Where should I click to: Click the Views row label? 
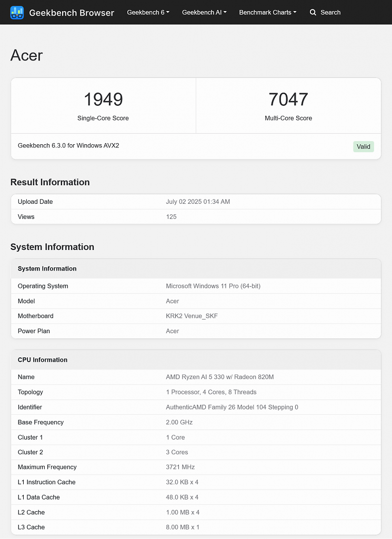[26, 217]
